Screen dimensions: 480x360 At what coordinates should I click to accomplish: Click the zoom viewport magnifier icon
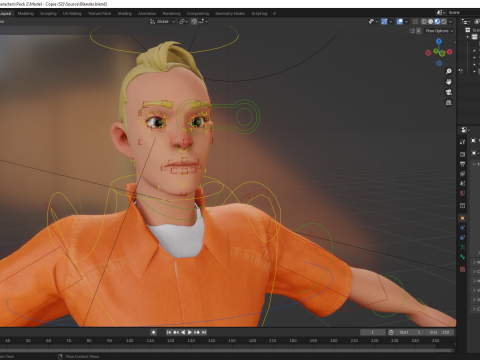(449, 71)
